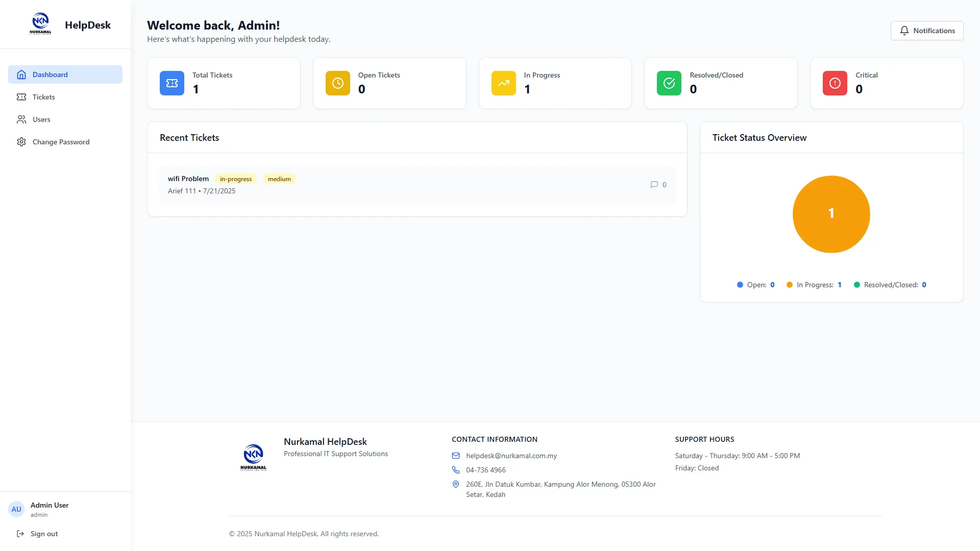Image resolution: width=980 pixels, height=551 pixels.
Task: Go to the Users page
Action: [65, 119]
